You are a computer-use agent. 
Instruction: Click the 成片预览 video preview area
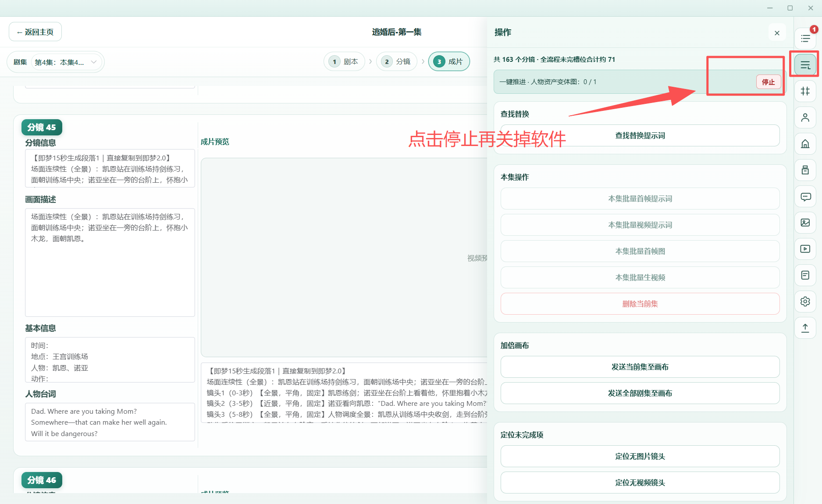[344, 258]
